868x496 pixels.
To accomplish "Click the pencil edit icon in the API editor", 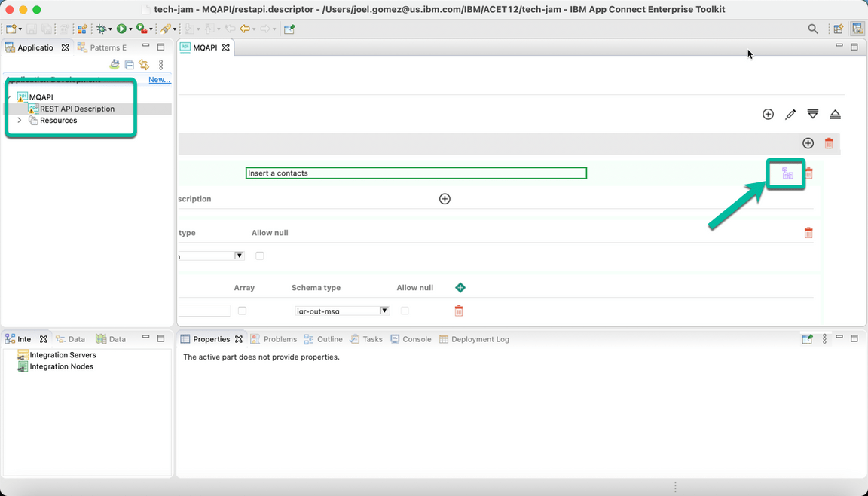I will pos(790,114).
